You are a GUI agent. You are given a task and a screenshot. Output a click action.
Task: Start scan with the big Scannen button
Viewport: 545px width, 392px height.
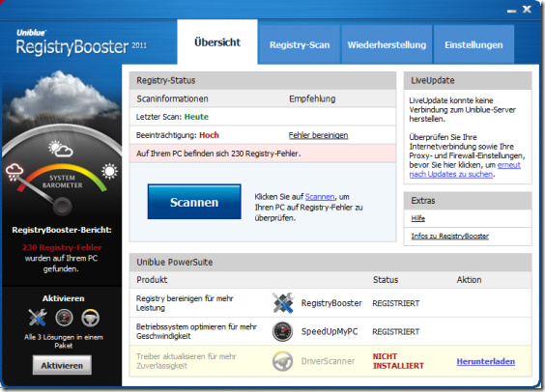pyautogui.click(x=194, y=202)
